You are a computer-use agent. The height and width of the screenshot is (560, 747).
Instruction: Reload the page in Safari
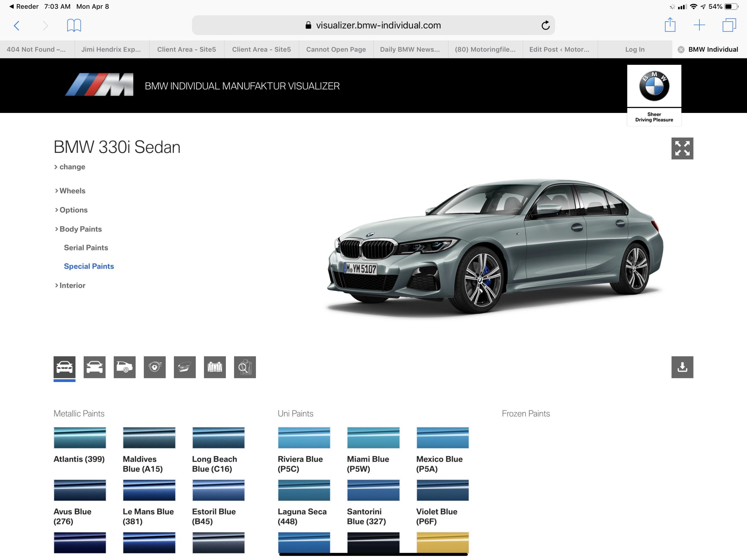tap(546, 25)
